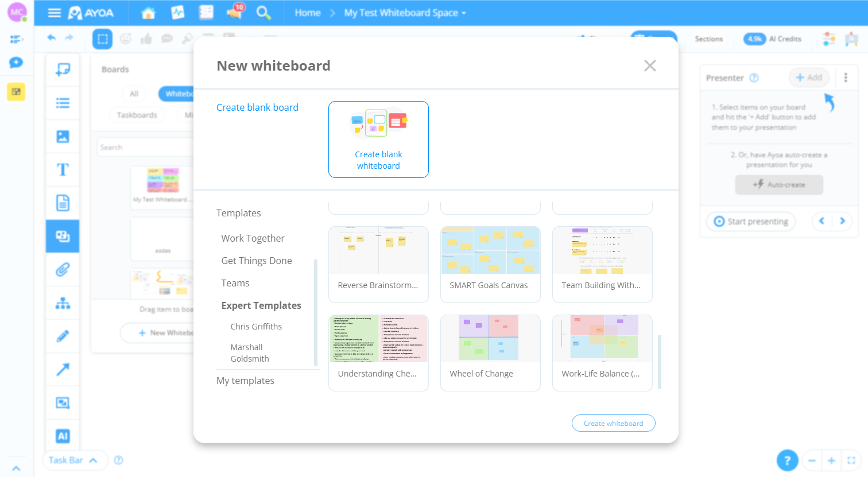Go to previous presenter slide
The image size is (868, 477).
click(x=822, y=221)
